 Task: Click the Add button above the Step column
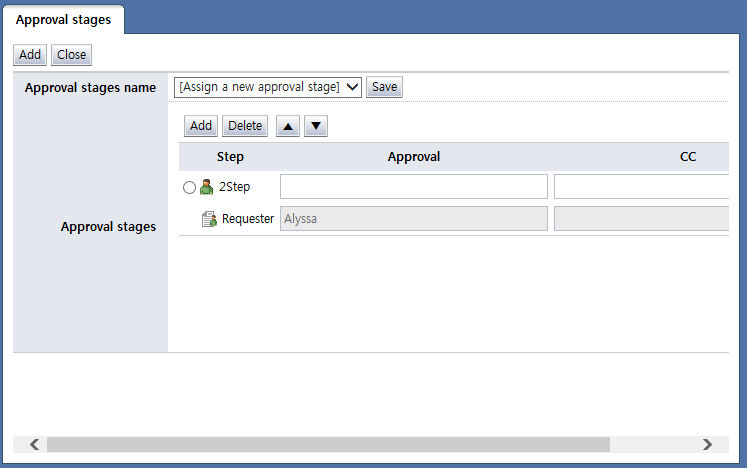[x=201, y=126]
